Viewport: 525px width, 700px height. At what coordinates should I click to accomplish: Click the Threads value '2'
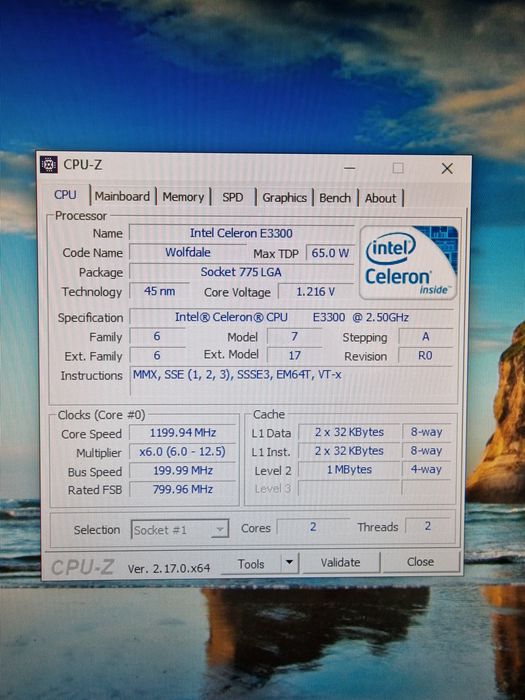coord(428,526)
